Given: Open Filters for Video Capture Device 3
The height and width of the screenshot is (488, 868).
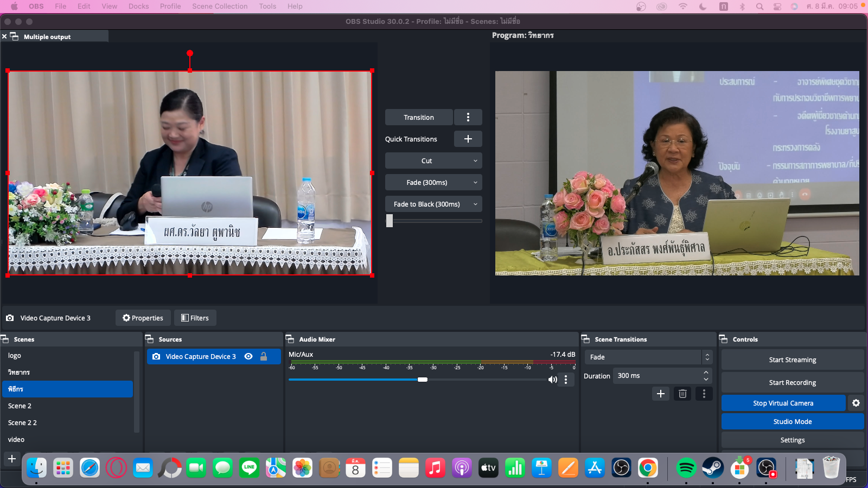Looking at the screenshot, I should coord(195,318).
